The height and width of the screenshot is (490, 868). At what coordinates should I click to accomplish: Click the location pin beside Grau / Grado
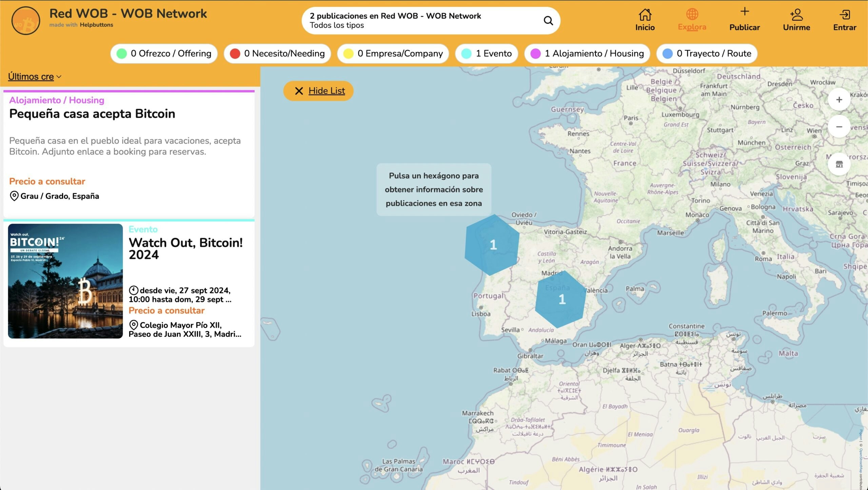coord(14,196)
